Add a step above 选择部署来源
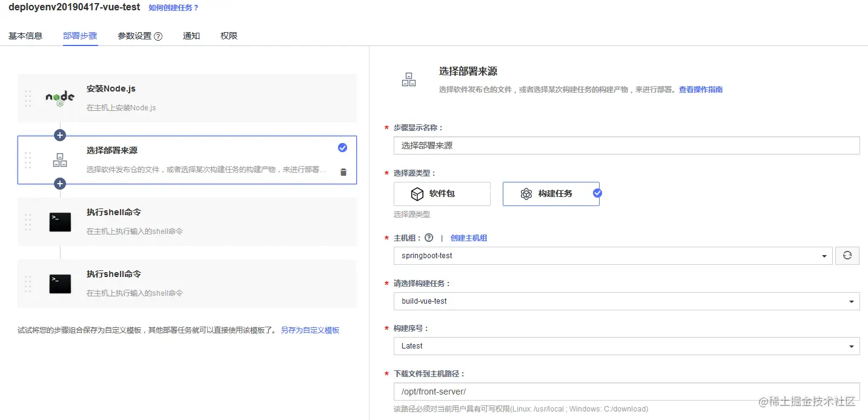This screenshot has width=868, height=420. pos(59,135)
